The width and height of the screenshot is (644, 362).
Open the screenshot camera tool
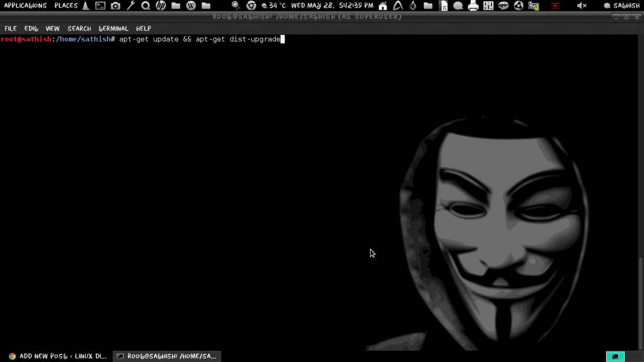116,6
